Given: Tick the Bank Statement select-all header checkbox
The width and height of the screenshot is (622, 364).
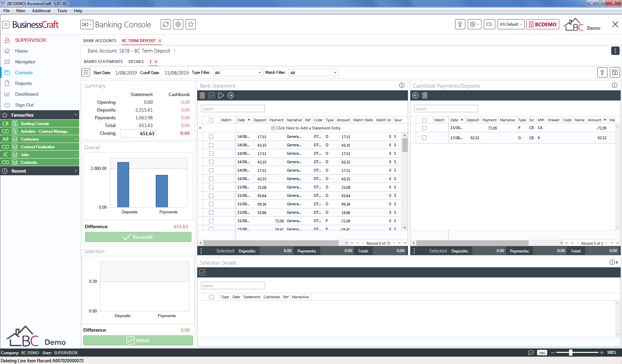Looking at the screenshot, I should 211,120.
